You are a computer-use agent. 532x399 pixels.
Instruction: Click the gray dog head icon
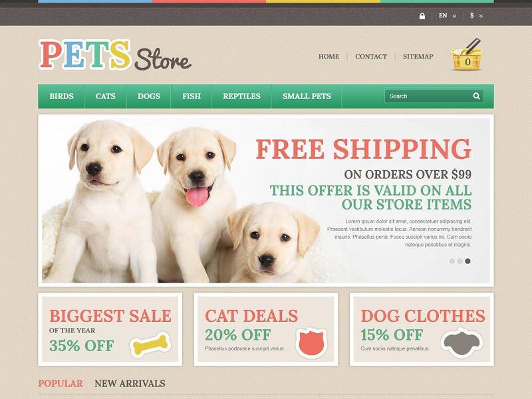pos(462,343)
